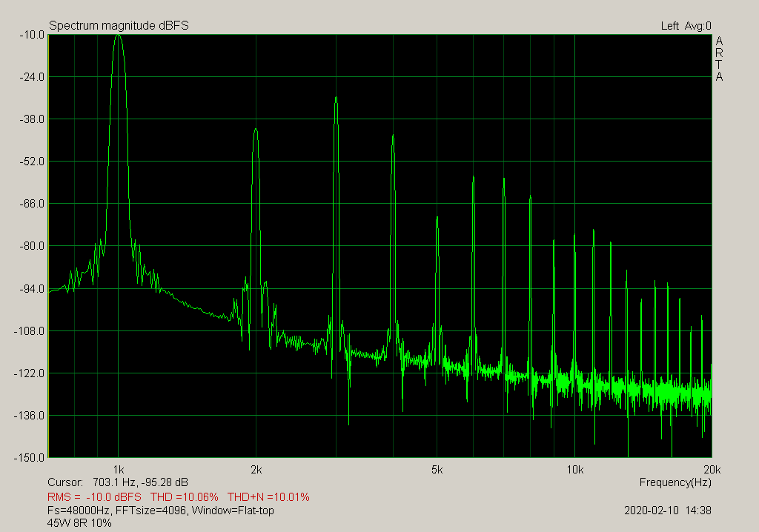
Task: Click the 2k frequency axis label
Action: point(256,470)
